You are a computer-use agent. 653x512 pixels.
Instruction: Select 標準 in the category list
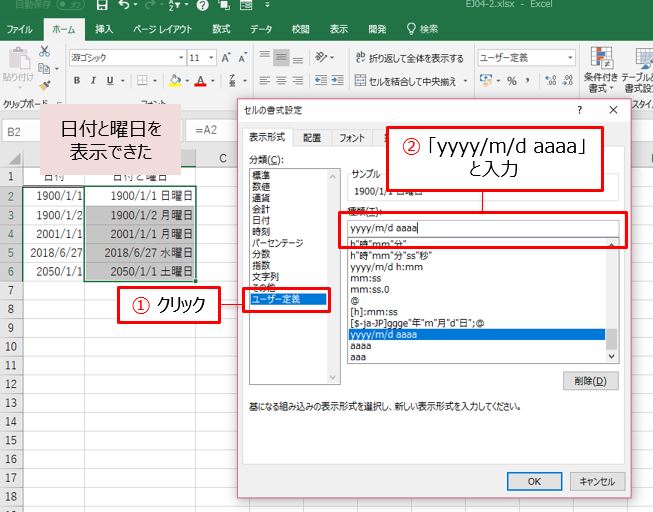click(x=261, y=175)
